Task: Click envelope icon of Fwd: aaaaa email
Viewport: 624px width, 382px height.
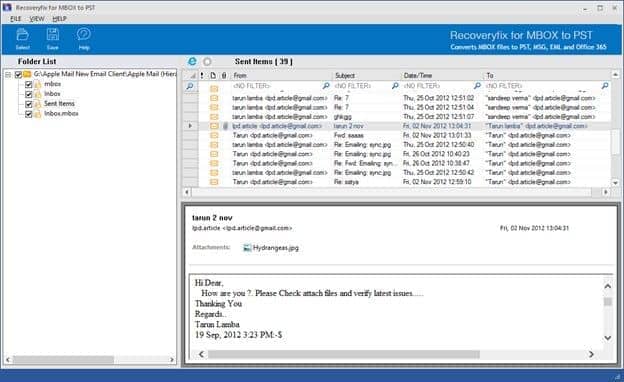Action: click(214, 135)
